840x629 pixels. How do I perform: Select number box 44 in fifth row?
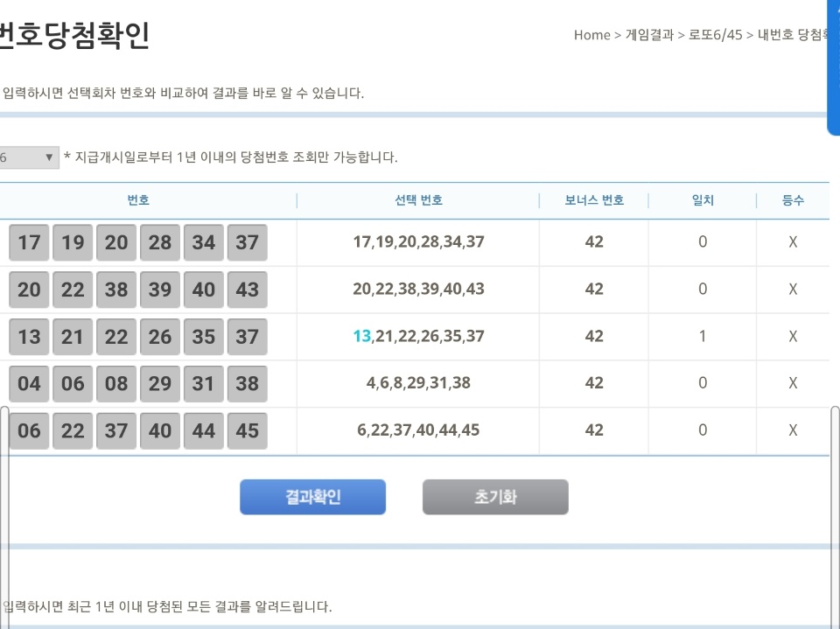tap(204, 430)
